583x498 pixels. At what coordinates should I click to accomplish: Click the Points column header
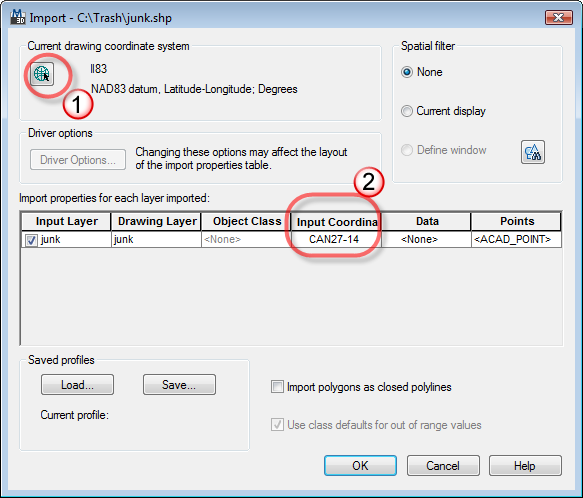(516, 221)
